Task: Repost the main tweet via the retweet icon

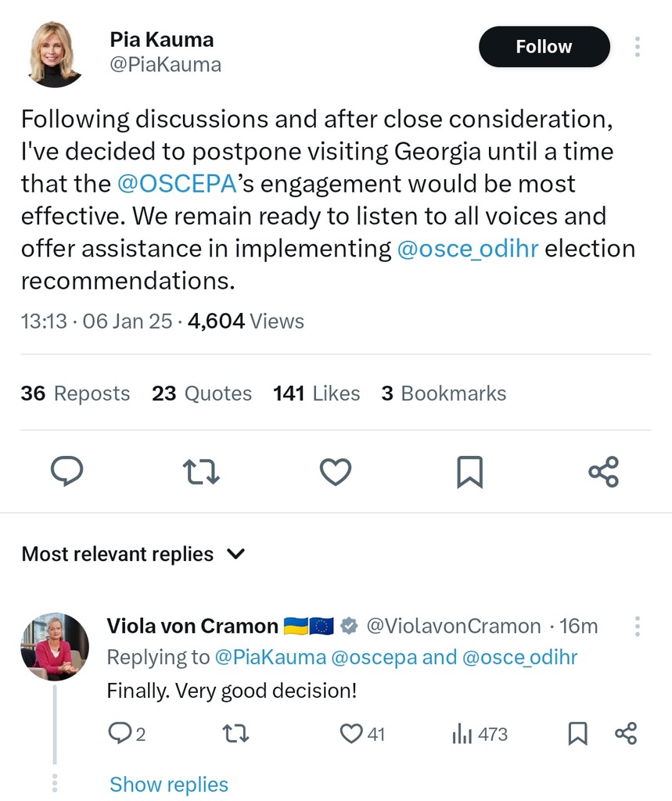Action: pyautogui.click(x=201, y=472)
